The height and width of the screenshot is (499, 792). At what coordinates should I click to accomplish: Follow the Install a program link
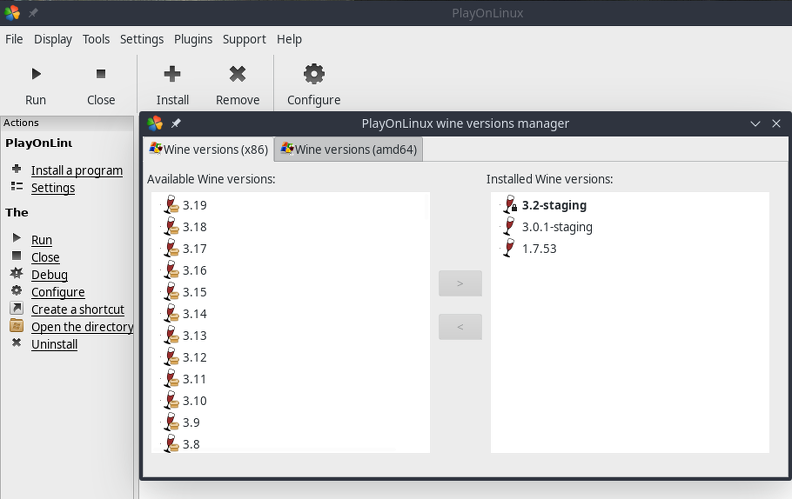(77, 171)
